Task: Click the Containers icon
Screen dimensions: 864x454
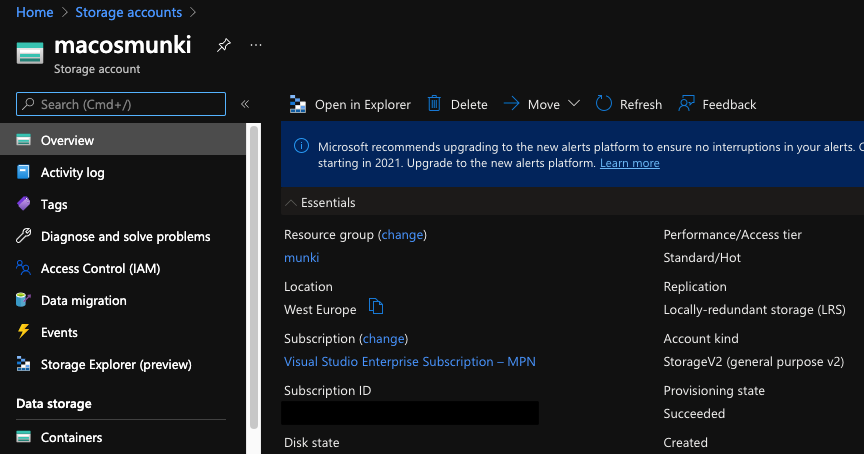Action: (23, 437)
